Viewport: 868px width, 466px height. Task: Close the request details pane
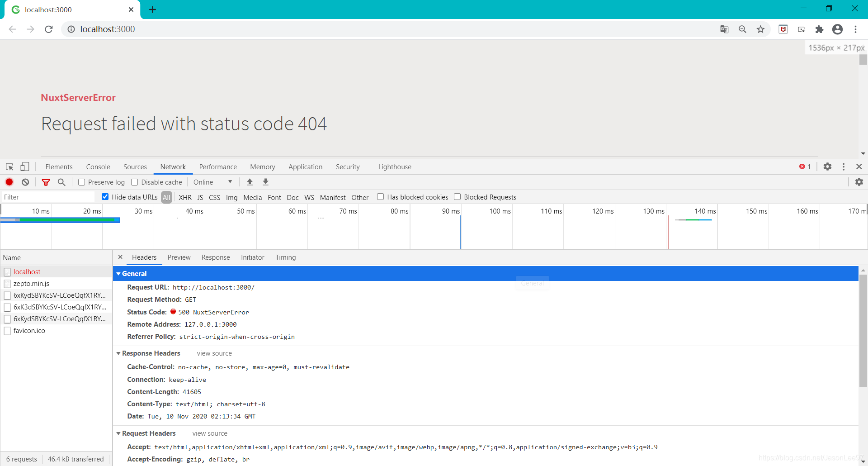coord(120,257)
